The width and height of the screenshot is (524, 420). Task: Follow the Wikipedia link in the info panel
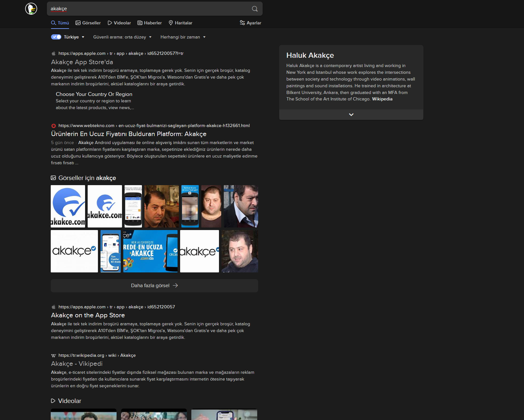pyautogui.click(x=382, y=99)
